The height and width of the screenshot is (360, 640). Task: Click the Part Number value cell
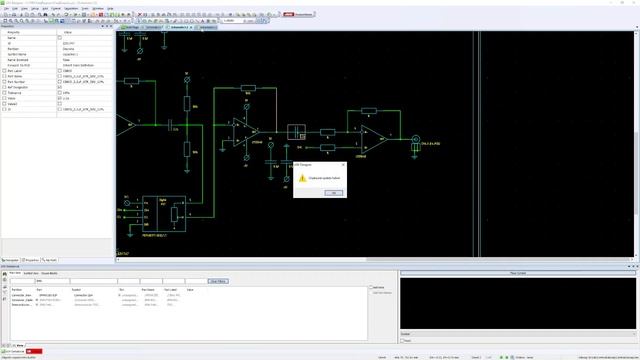[x=84, y=82]
